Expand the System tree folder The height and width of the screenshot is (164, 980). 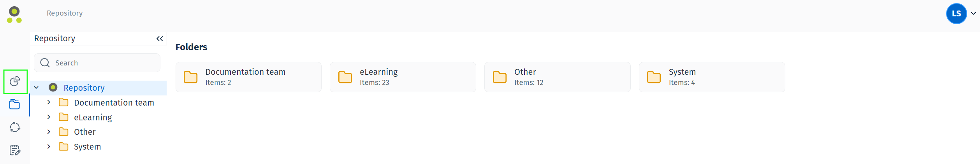[x=49, y=147]
